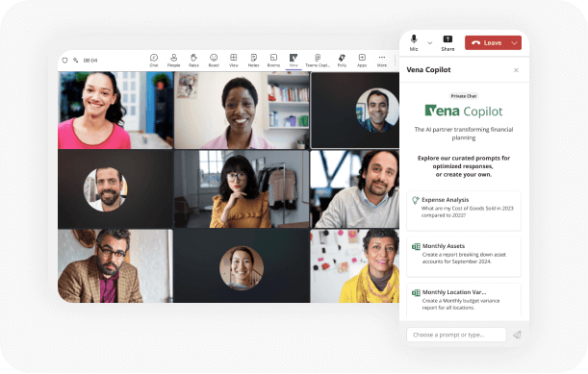Select the man in gray sweater video tile
The image size is (588, 374).
tap(355, 188)
